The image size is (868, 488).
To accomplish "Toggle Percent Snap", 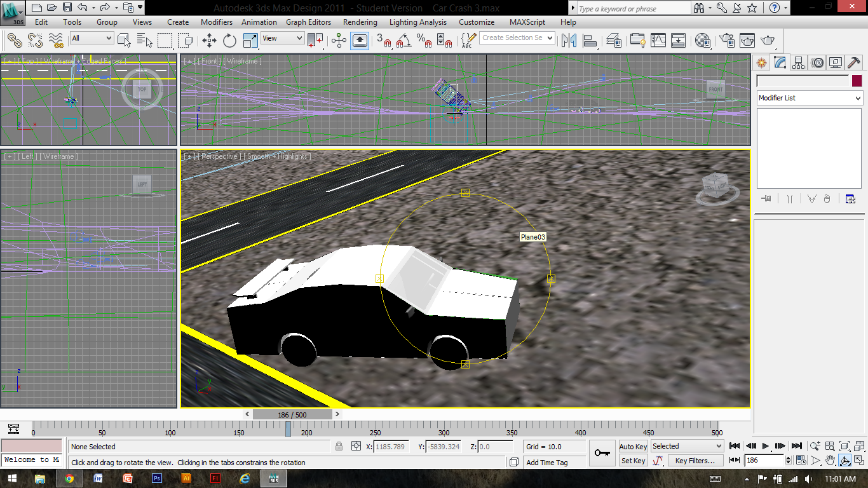I will [x=424, y=40].
